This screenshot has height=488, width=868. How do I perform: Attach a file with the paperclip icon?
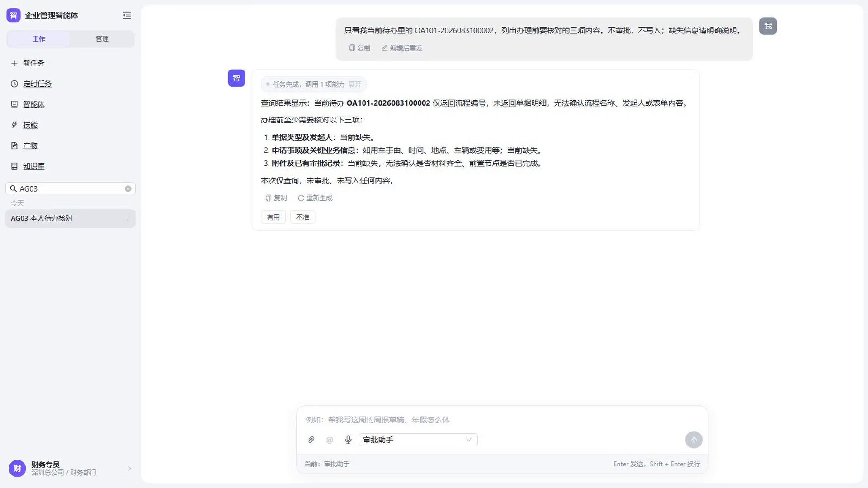click(311, 440)
